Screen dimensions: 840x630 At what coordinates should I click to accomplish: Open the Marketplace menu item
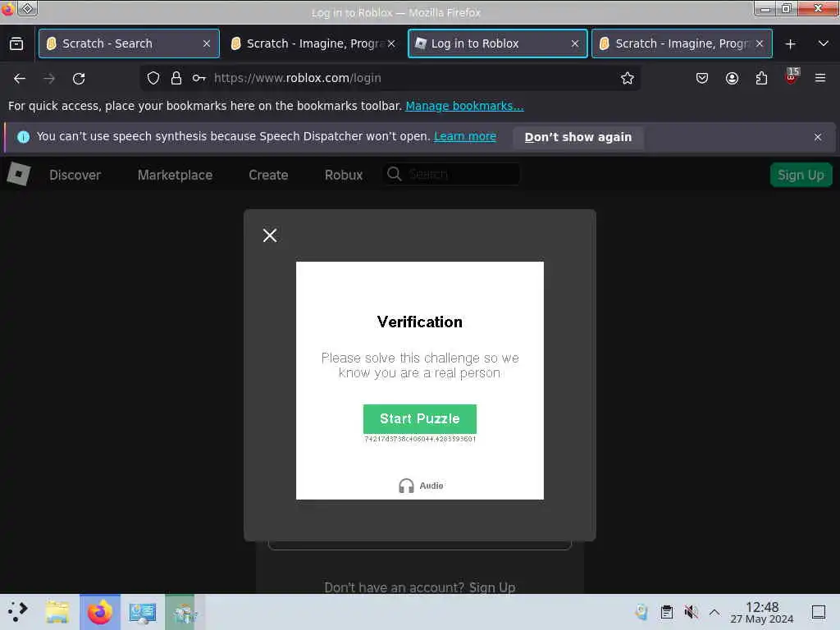[x=176, y=176]
